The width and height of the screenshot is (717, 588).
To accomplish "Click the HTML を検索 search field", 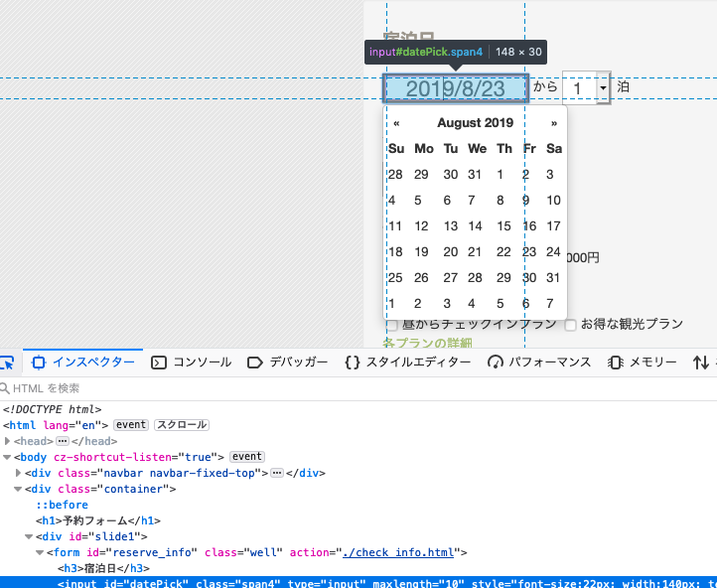I will [x=358, y=388].
